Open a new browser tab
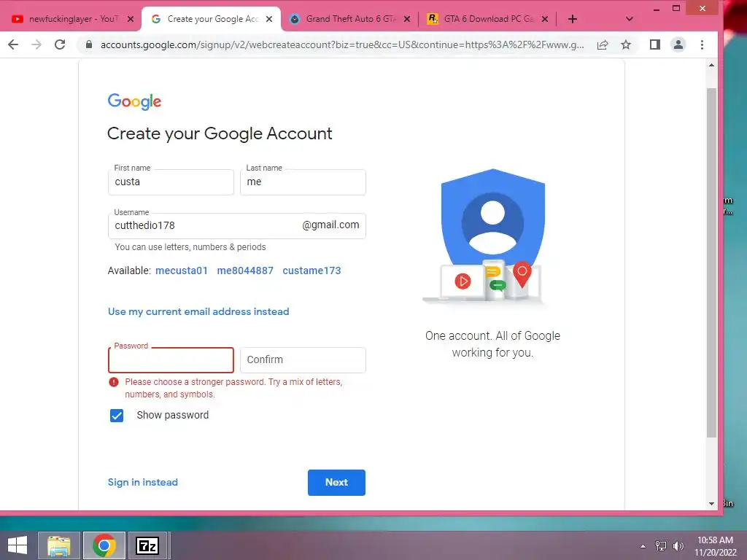 tap(573, 19)
